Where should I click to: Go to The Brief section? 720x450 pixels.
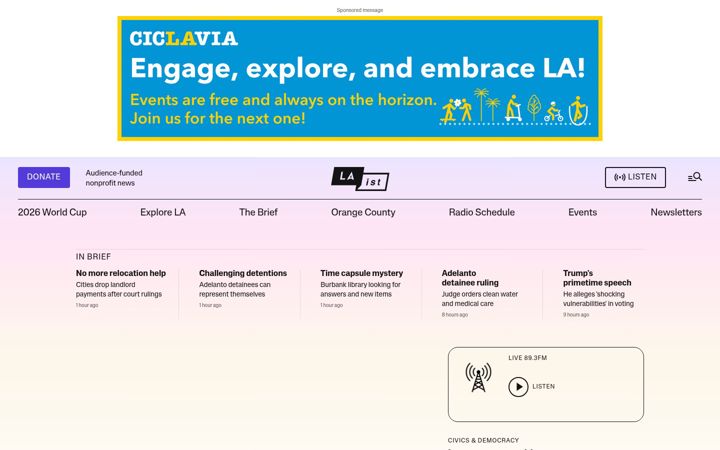coord(258,212)
